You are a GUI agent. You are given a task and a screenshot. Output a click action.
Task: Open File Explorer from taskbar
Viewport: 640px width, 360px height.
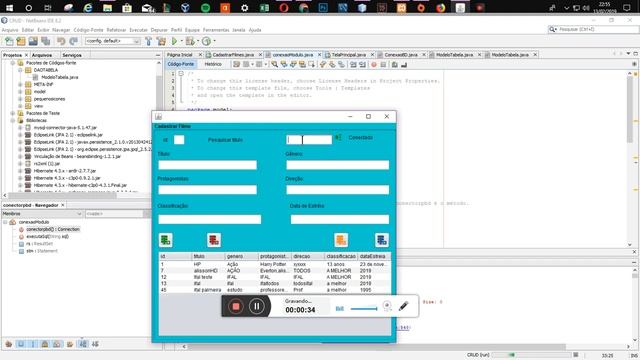107,7
